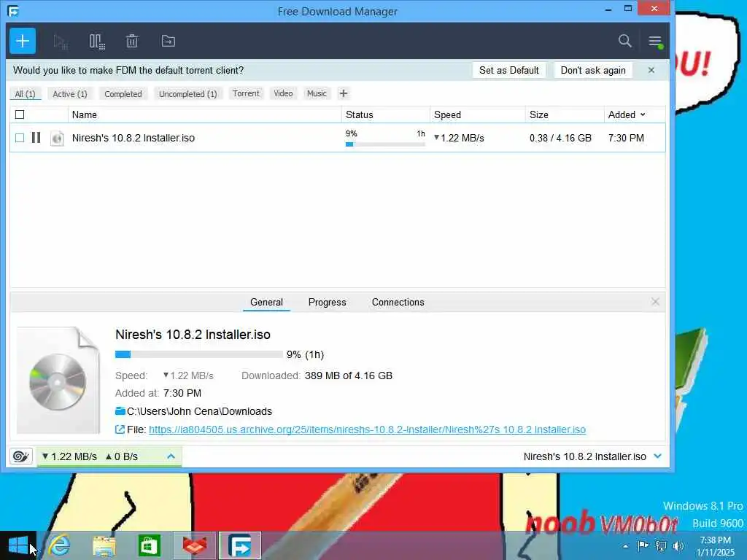Open the hamburger main menu
The image size is (747, 560).
655,41
